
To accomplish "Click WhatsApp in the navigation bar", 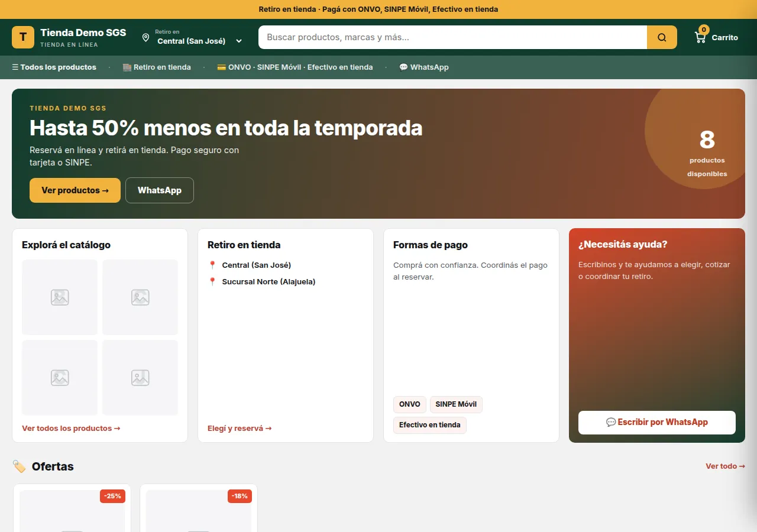I will [424, 67].
